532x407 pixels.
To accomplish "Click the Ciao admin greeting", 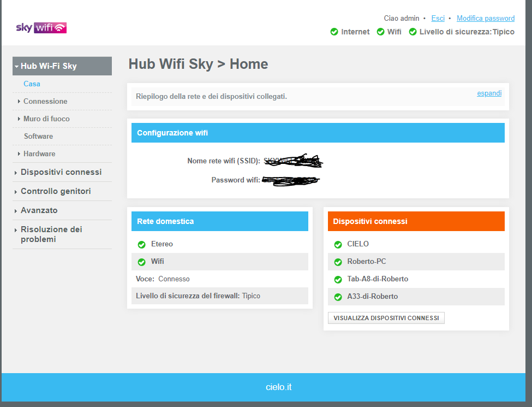I will 402,19.
